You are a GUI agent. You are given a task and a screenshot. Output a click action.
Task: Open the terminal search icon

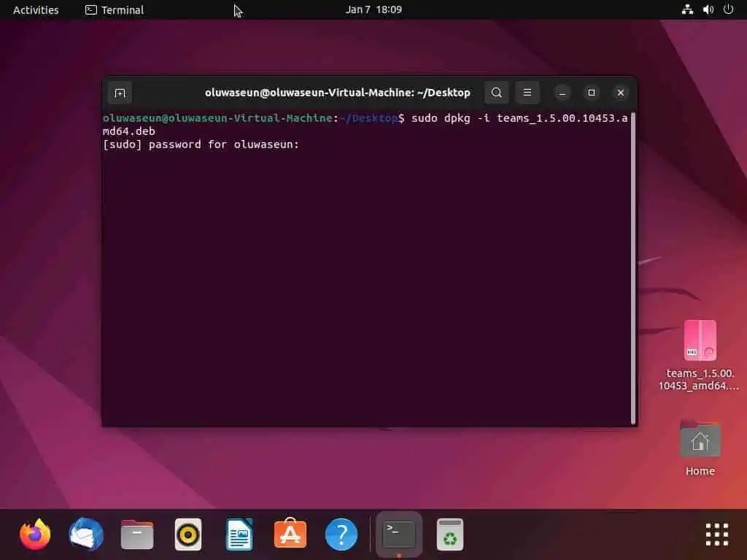click(x=497, y=93)
